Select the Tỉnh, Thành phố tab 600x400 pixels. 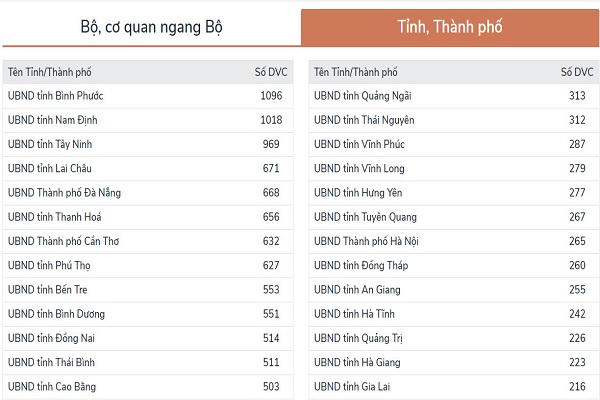click(450, 26)
